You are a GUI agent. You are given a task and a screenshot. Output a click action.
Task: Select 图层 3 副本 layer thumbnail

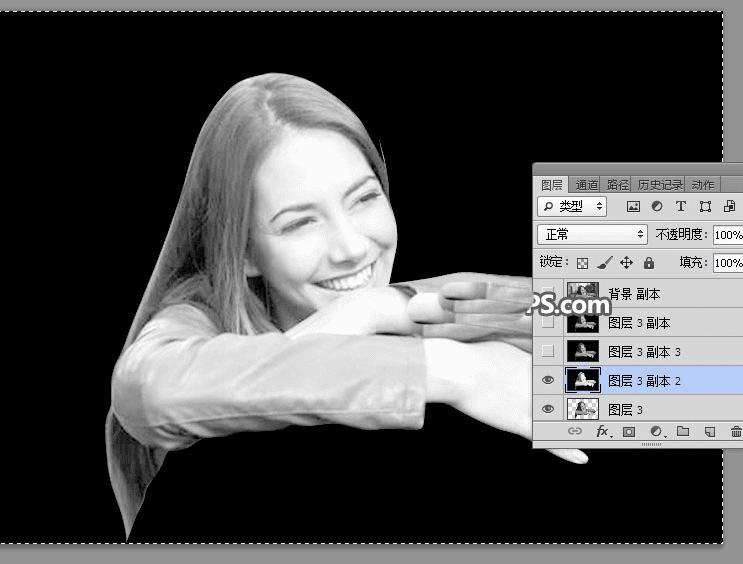pyautogui.click(x=583, y=323)
